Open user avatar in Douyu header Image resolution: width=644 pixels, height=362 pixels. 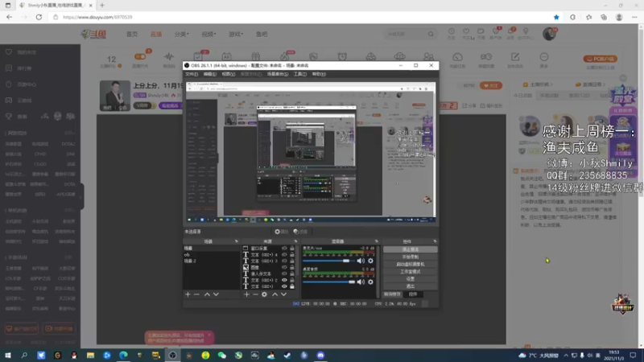point(549,34)
